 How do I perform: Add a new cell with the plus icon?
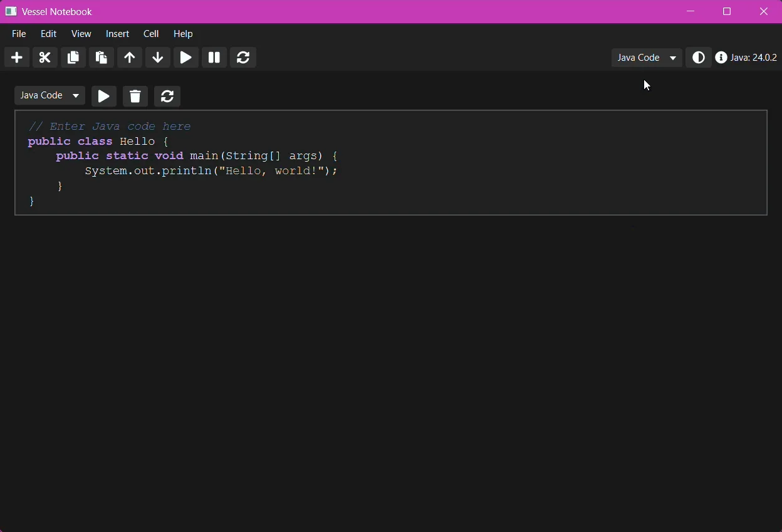click(17, 58)
